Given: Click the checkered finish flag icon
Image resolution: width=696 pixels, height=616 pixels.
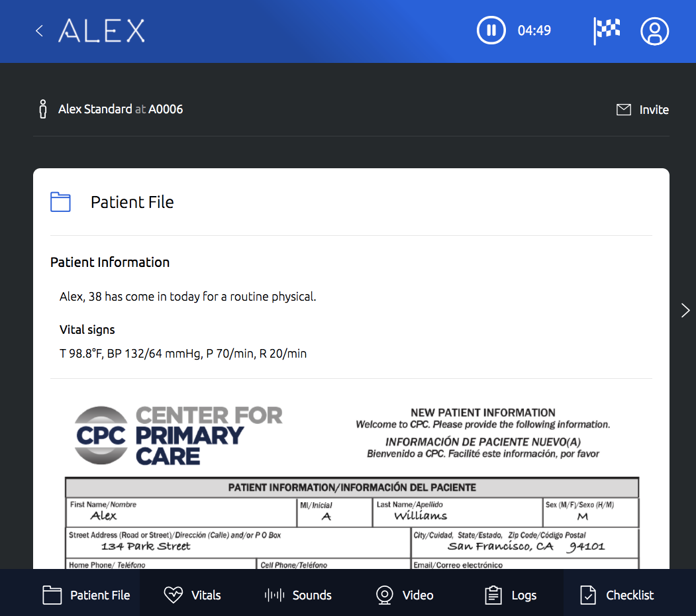Looking at the screenshot, I should click(x=607, y=30).
